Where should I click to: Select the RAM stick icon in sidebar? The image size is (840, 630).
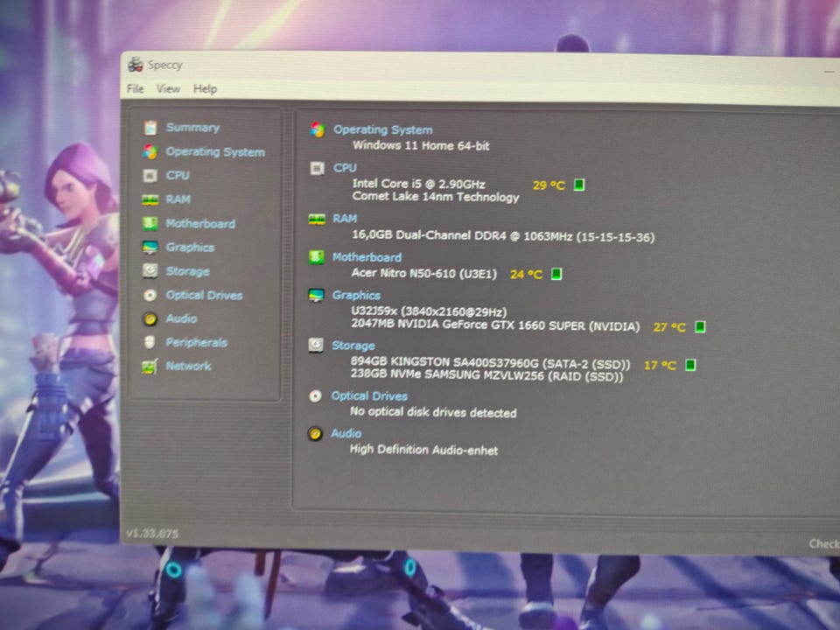coord(150,199)
